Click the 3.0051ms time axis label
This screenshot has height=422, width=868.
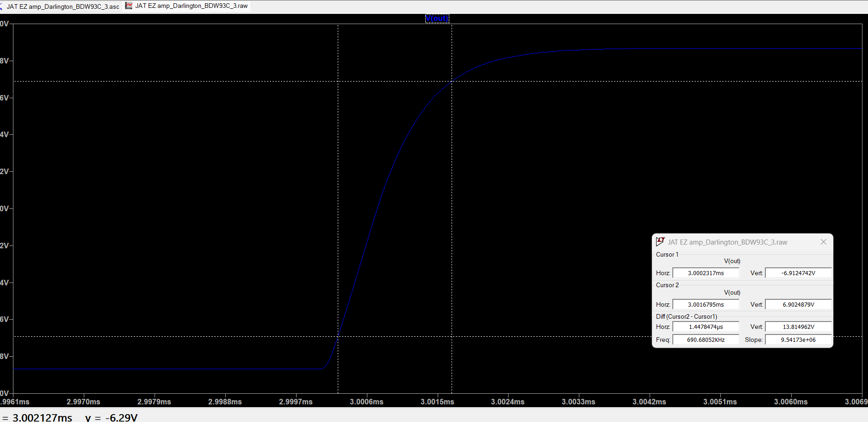(720, 402)
